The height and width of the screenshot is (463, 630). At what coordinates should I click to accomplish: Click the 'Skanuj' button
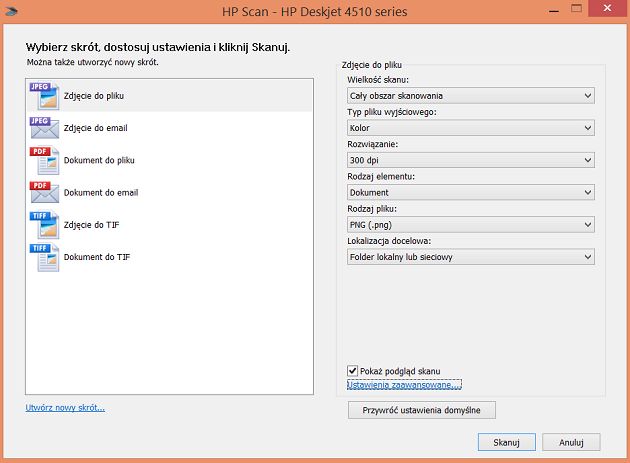[507, 443]
